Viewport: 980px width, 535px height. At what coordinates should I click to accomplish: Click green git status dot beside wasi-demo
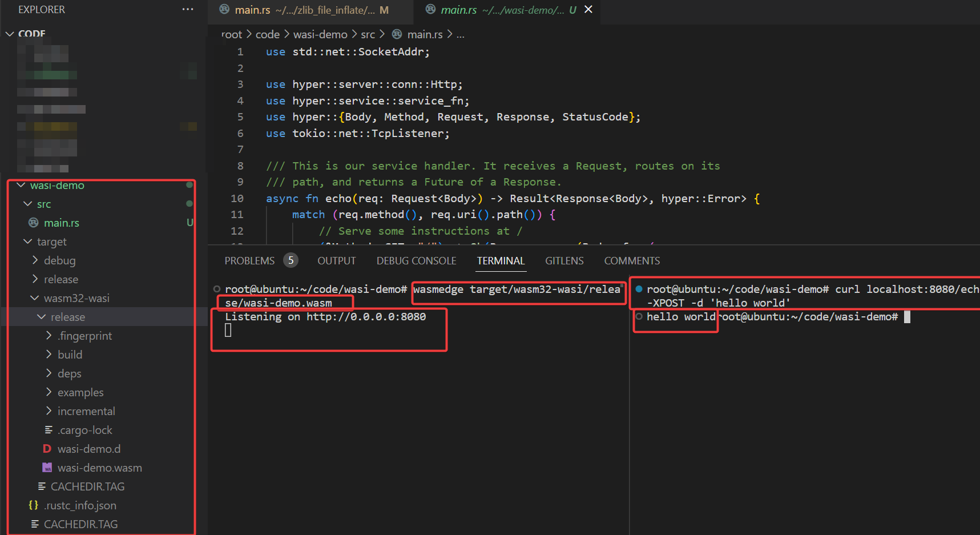[189, 185]
